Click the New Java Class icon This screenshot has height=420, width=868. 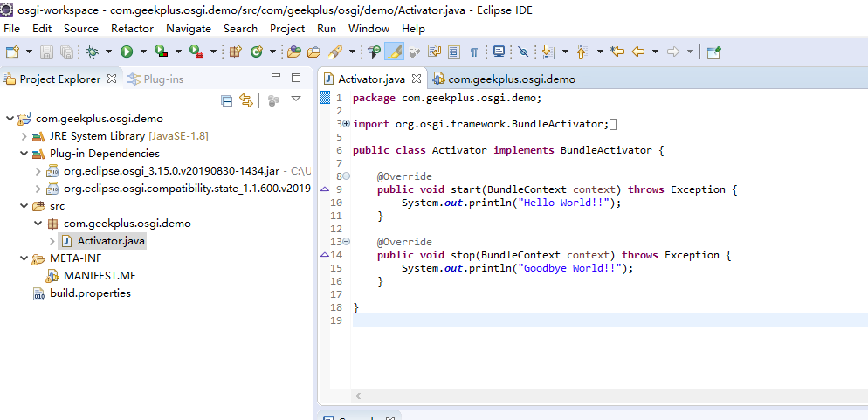coord(257,52)
